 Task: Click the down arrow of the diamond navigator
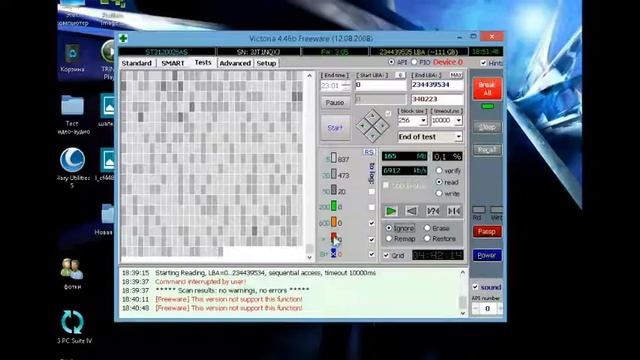click(373, 135)
